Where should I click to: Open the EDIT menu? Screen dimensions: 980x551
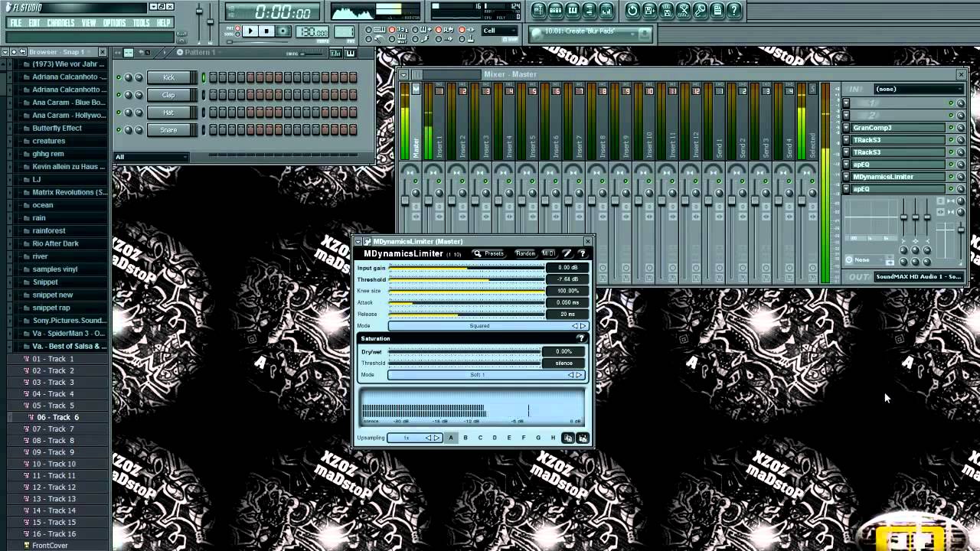[34, 23]
